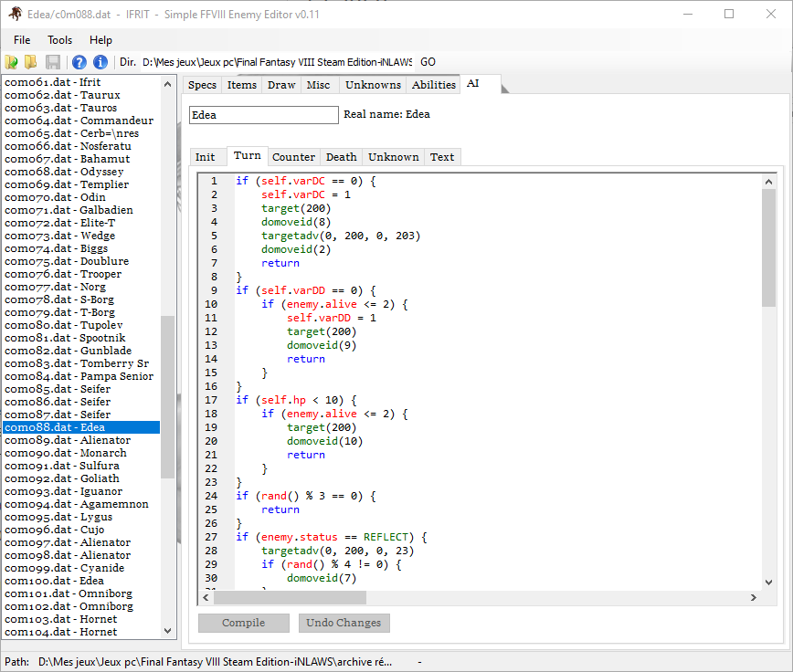
Task: Click the directory path text field
Action: tap(277, 62)
